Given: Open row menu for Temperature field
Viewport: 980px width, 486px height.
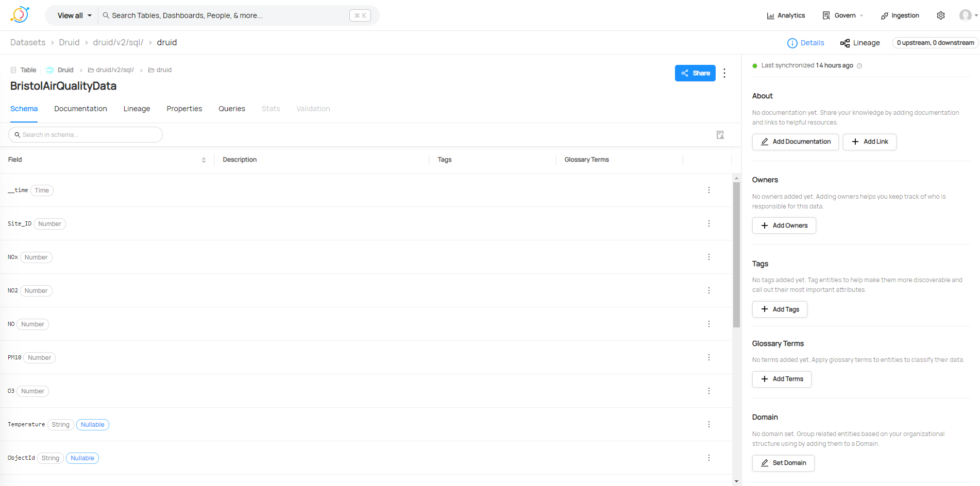Looking at the screenshot, I should (x=709, y=424).
